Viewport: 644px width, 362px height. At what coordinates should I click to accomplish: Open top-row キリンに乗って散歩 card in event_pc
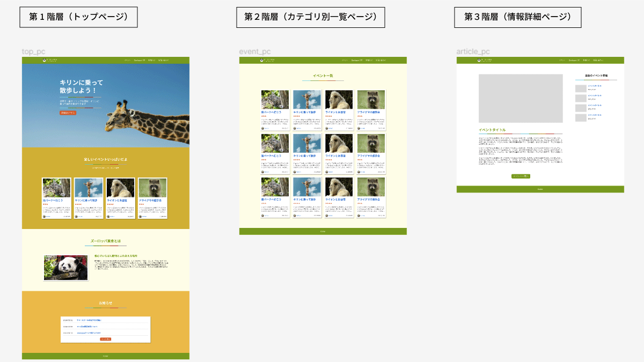[x=307, y=110]
